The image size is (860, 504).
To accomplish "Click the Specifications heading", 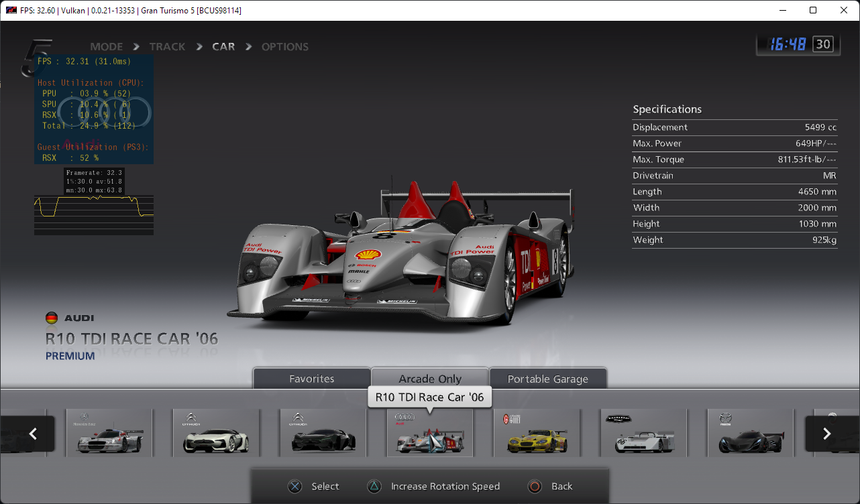I will pyautogui.click(x=667, y=109).
